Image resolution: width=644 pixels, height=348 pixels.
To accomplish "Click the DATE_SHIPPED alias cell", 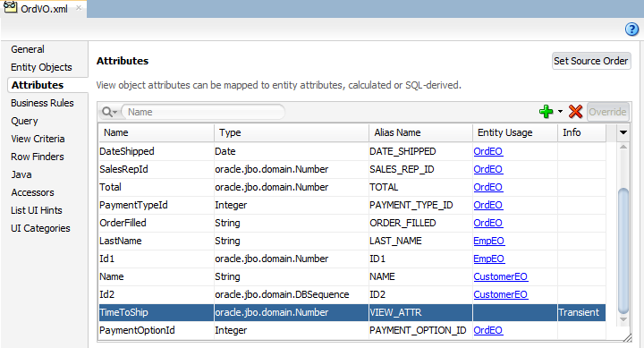I will tap(420, 151).
